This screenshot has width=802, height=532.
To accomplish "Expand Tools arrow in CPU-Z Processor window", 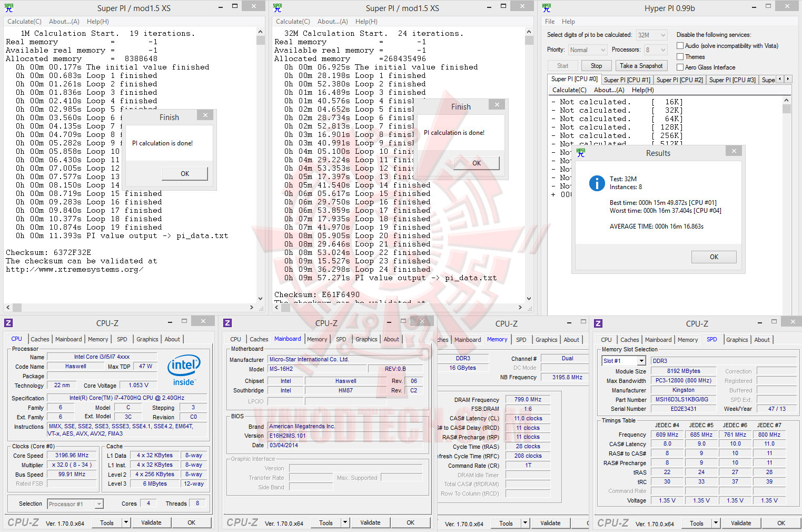I will 126,523.
